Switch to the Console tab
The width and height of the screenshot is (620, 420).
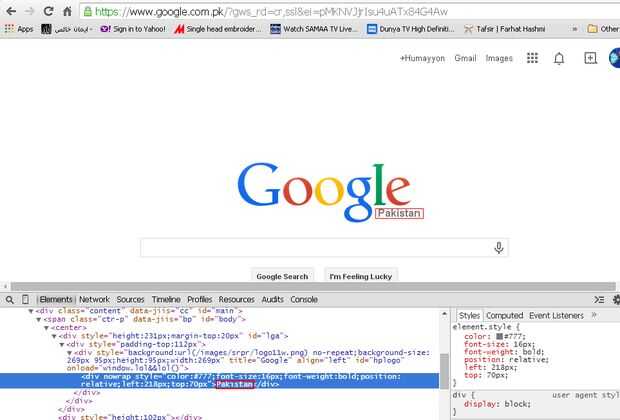pyautogui.click(x=304, y=299)
